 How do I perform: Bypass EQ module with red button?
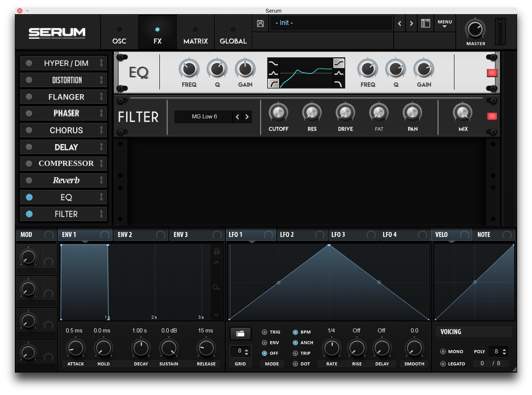(492, 73)
